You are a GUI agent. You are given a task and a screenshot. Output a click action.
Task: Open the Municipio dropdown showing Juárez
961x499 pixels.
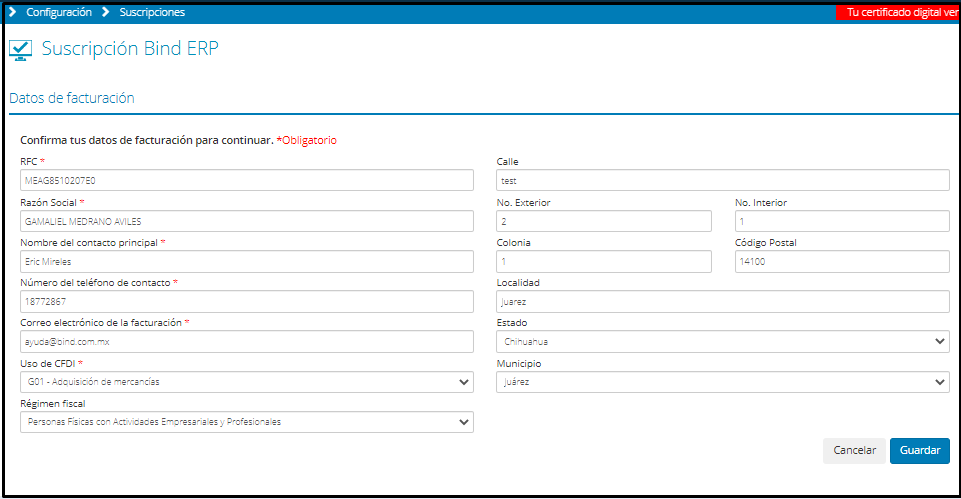click(723, 382)
